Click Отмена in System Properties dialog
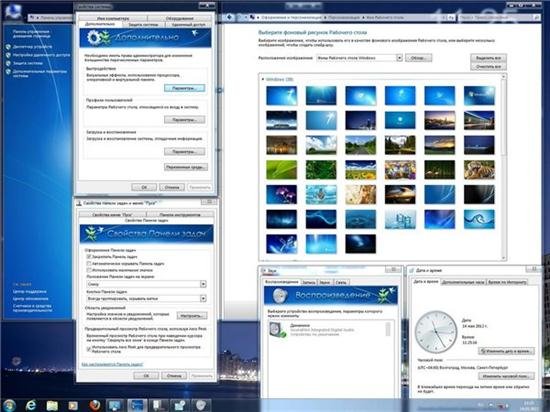550x412 pixels. pos(172,187)
